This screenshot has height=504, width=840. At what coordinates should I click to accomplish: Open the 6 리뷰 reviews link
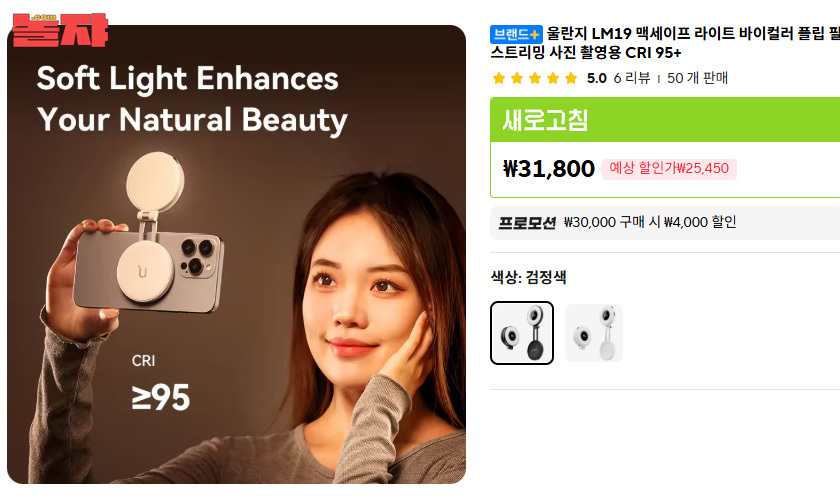pyautogui.click(x=632, y=78)
